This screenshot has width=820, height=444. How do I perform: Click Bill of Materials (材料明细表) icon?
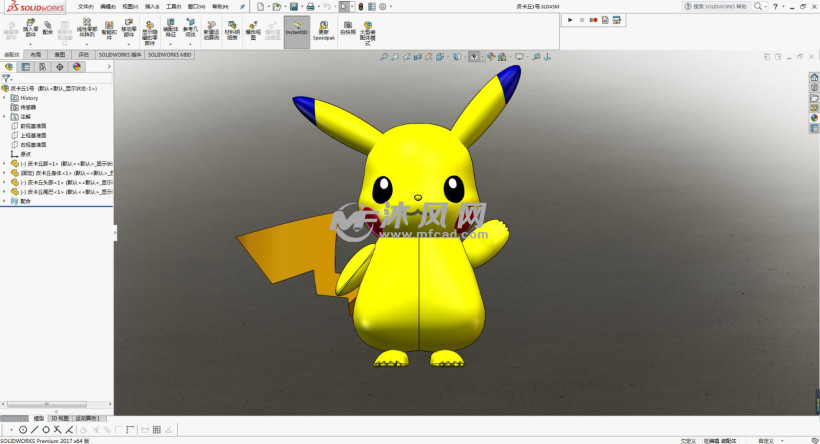pos(232,30)
